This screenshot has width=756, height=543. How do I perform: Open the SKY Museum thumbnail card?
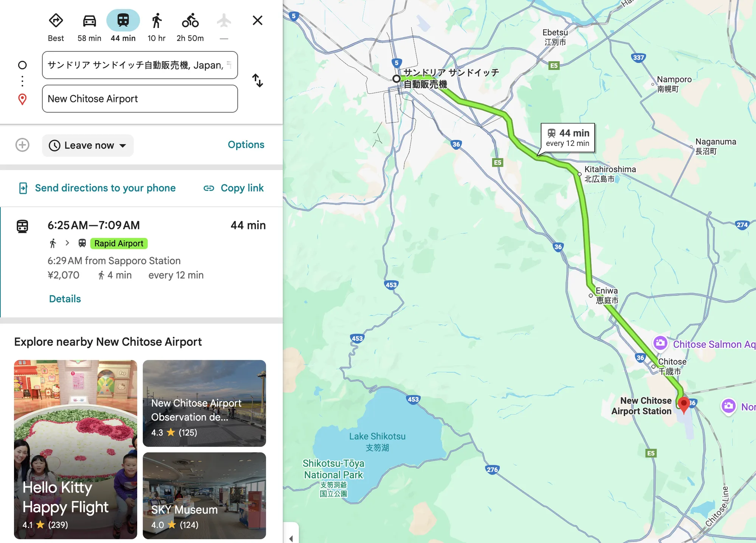pyautogui.click(x=204, y=496)
